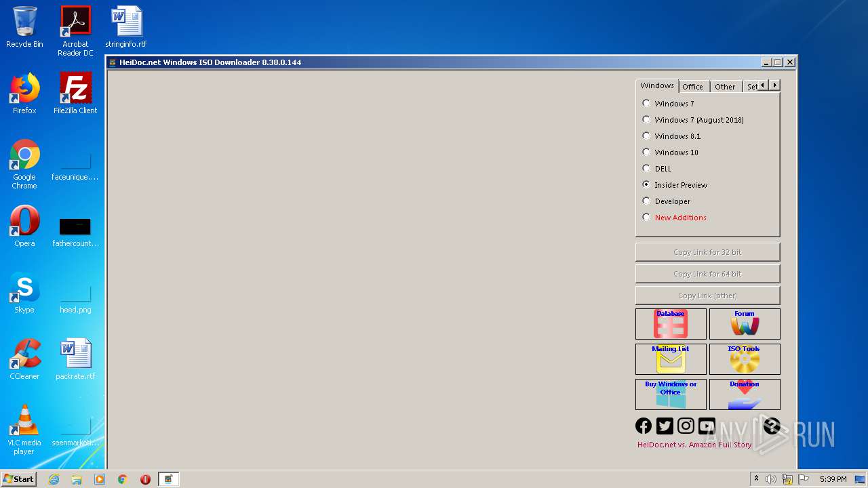Open the Forum tile
This screenshot has width=868, height=488.
tap(745, 324)
